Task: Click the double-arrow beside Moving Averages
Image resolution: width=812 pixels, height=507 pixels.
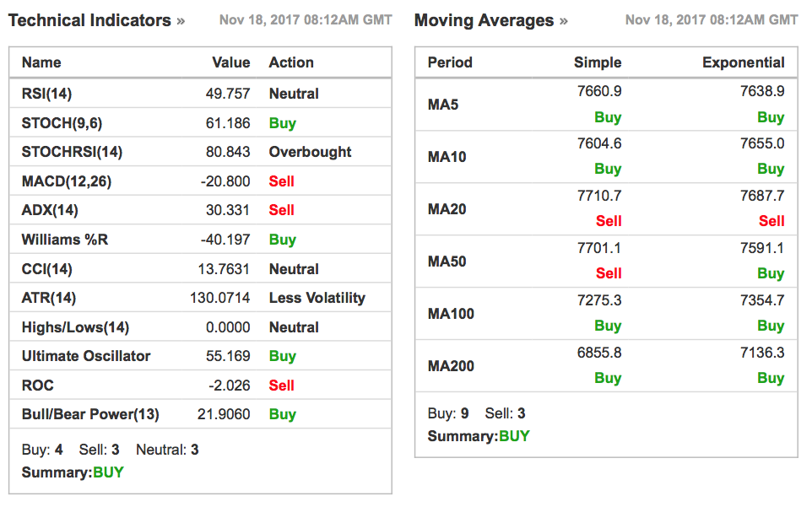Action: coord(564,21)
